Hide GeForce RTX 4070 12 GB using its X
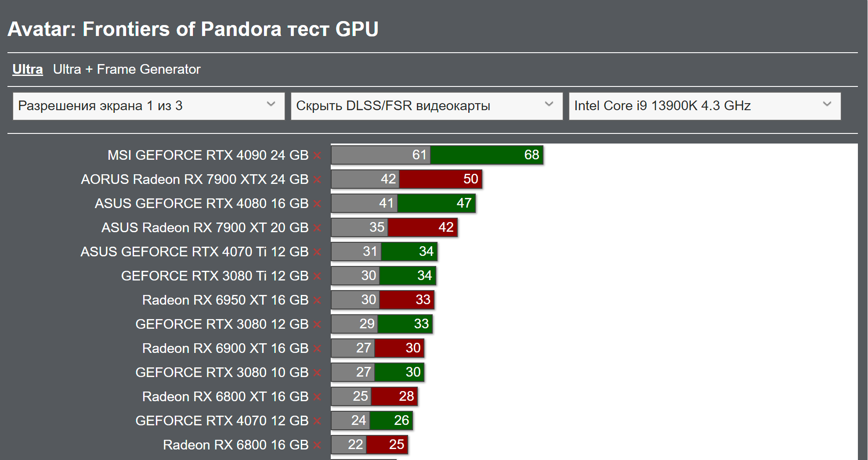The height and width of the screenshot is (460, 868). click(317, 421)
